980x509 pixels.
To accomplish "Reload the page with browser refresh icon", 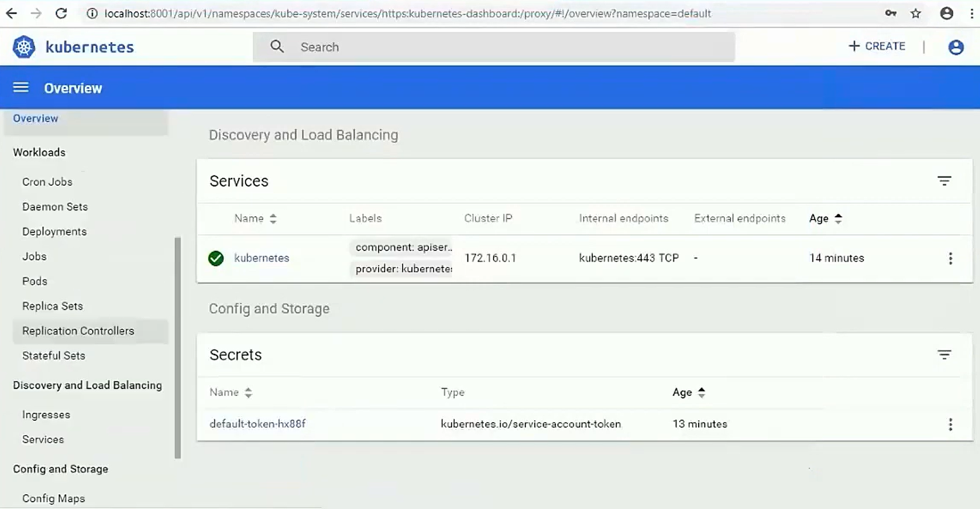I will coord(61,13).
